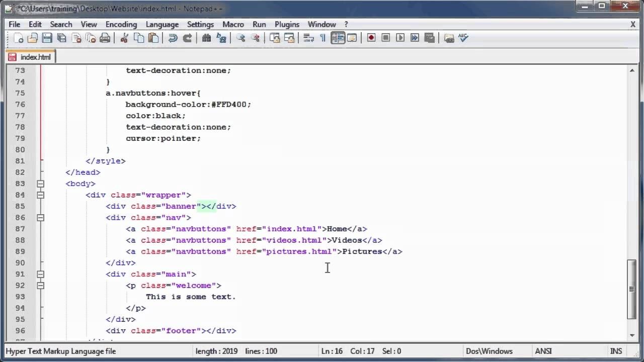
Task: Click the Save All toolbar icon
Action: 62,38
